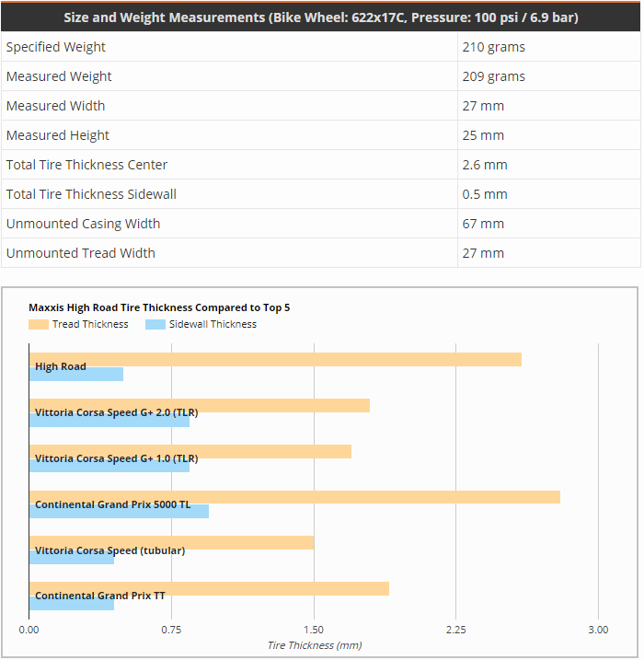Click 'Unmounted Casing Width' row label
The image size is (644, 660).
(x=83, y=224)
